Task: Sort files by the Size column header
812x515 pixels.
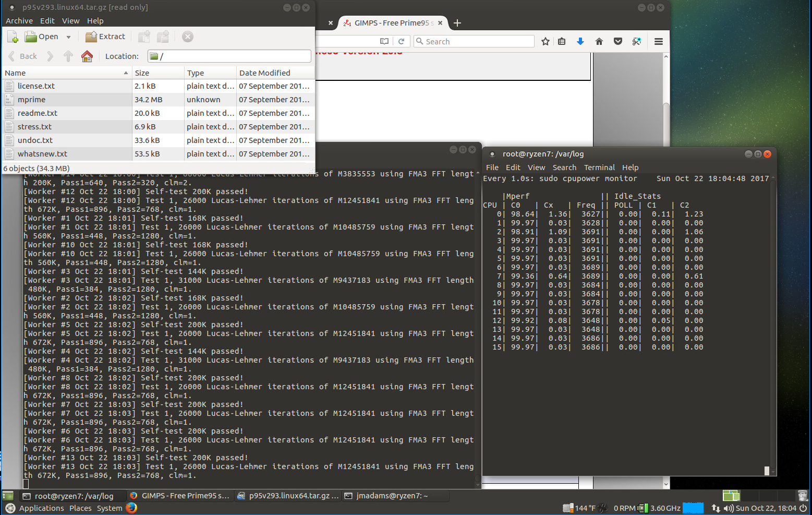Action: click(x=158, y=73)
